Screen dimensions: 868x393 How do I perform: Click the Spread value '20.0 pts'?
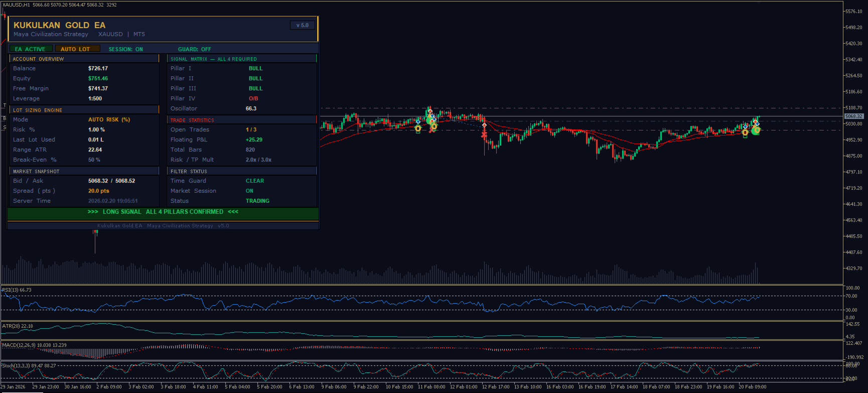click(99, 191)
